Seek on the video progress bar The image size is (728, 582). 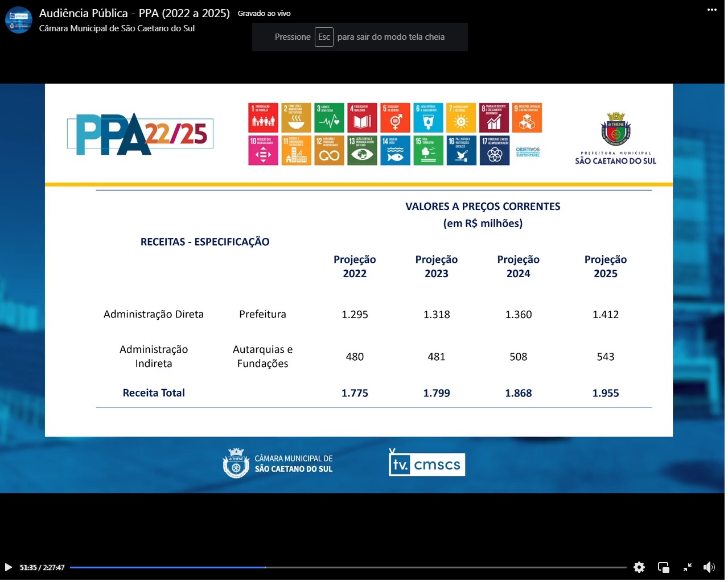(347, 567)
